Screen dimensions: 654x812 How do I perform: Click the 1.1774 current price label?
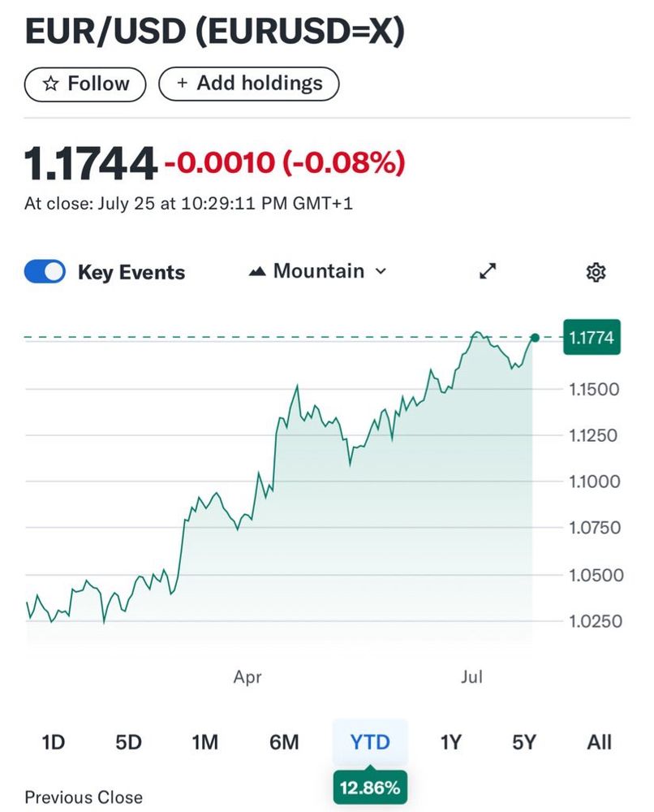click(592, 338)
